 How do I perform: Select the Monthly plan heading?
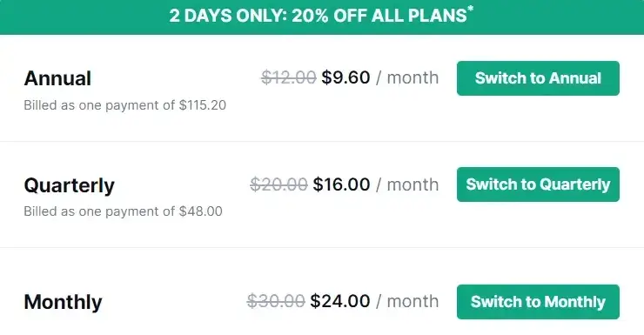(x=63, y=303)
